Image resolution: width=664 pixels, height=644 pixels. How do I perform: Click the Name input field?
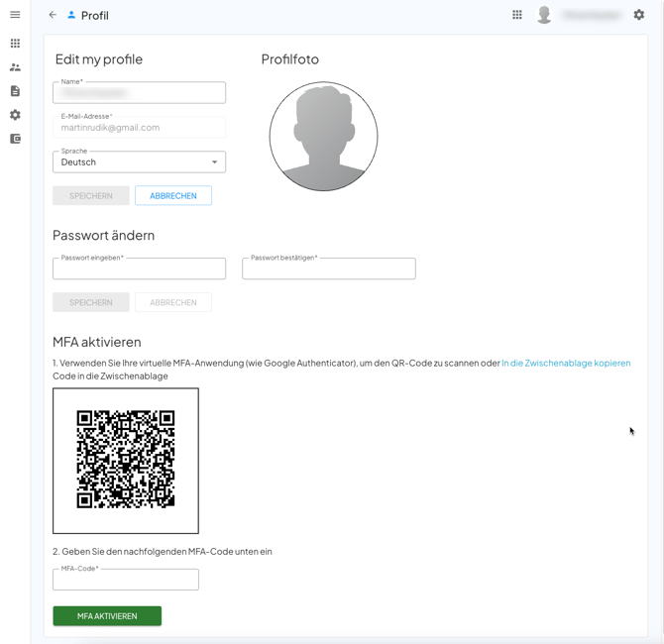click(139, 93)
